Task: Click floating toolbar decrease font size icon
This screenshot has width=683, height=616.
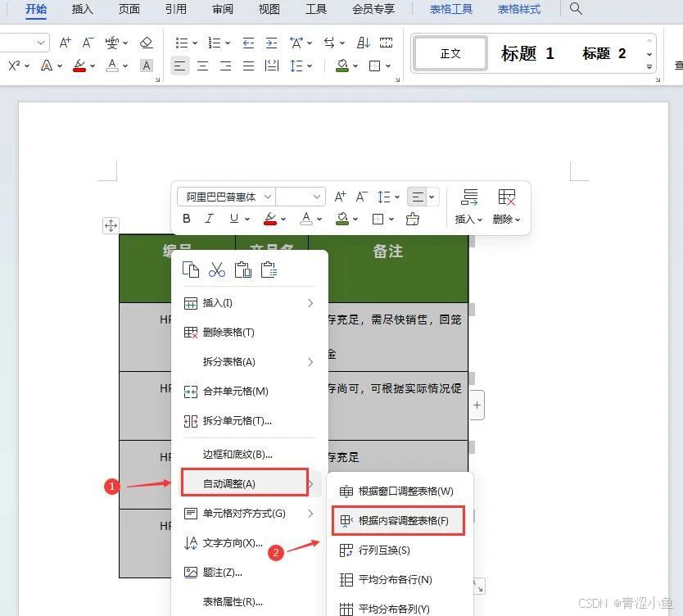Action: pyautogui.click(x=361, y=197)
